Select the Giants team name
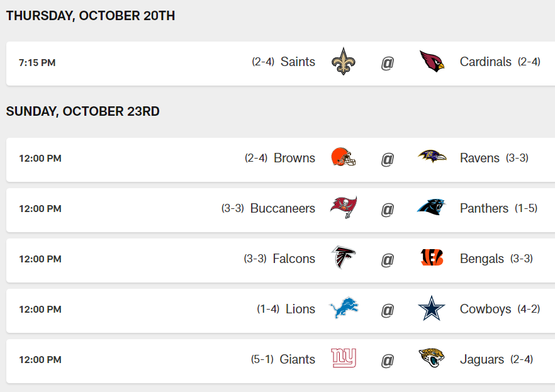This screenshot has height=392, width=555. pyautogui.click(x=298, y=359)
